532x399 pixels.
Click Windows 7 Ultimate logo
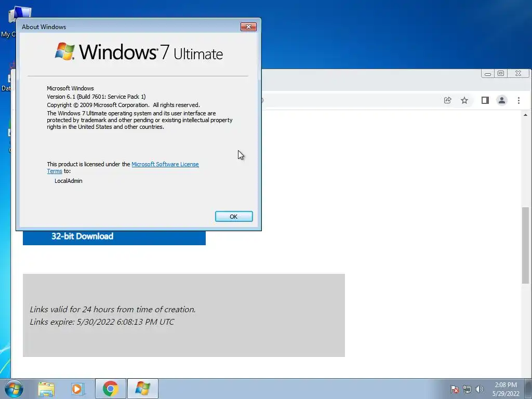click(x=139, y=52)
